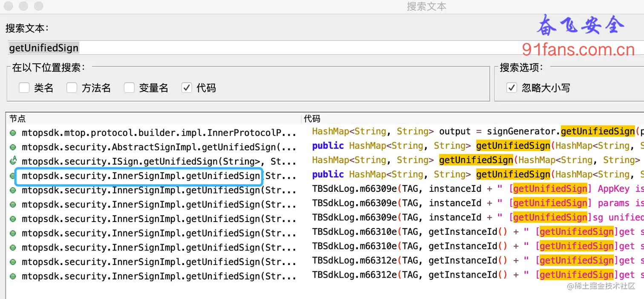The width and height of the screenshot is (644, 299).
Task: Enable the 方法名 checkbox
Action: pyautogui.click(x=72, y=88)
